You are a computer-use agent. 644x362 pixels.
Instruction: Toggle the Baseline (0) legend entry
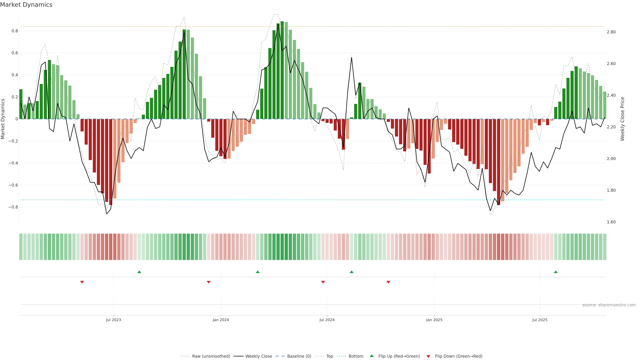(299, 356)
